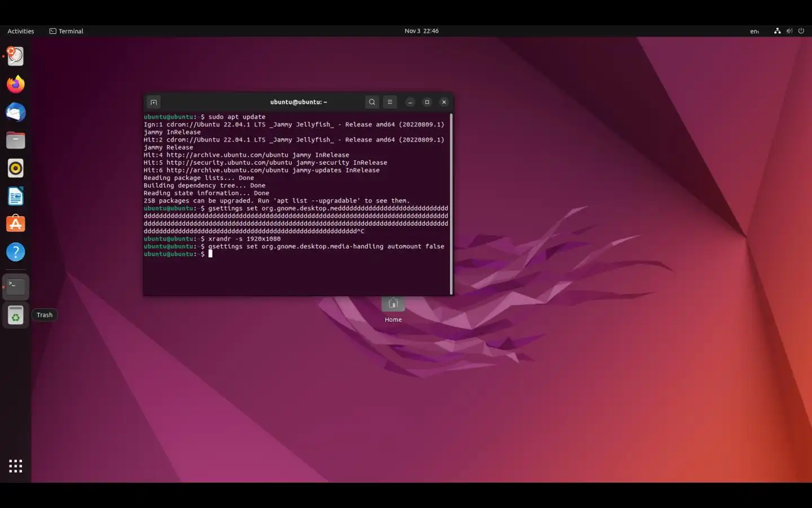This screenshot has width=812, height=508.
Task: Click the volume icon in the top bar
Action: point(789,31)
